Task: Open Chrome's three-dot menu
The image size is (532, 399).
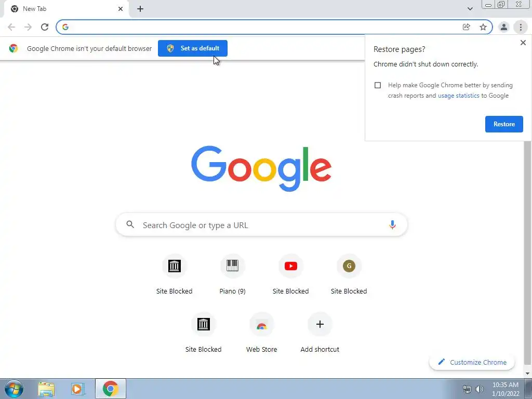Action: point(521,27)
